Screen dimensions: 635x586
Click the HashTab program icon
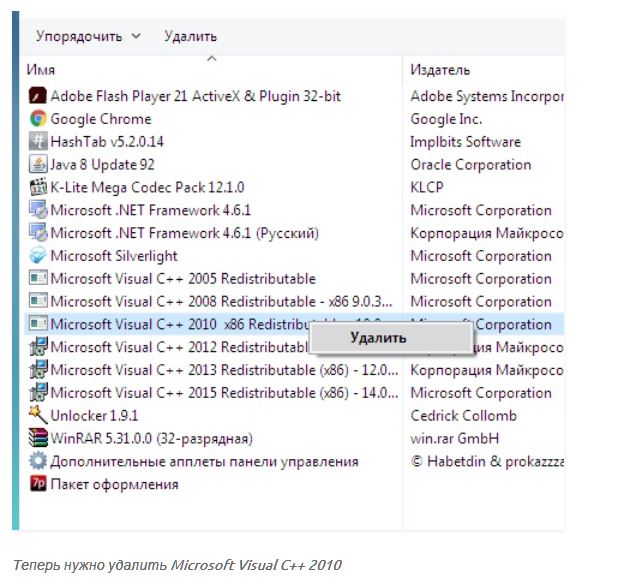38,142
